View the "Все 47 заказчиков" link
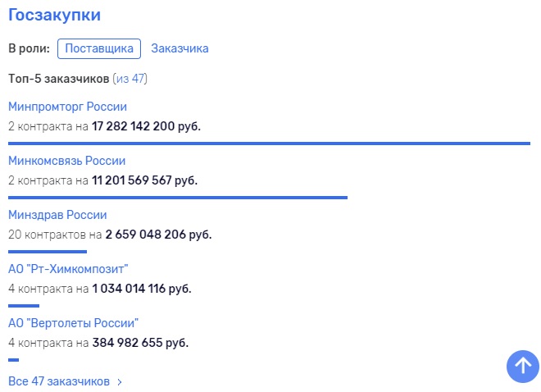The image size is (541, 392). [59, 381]
